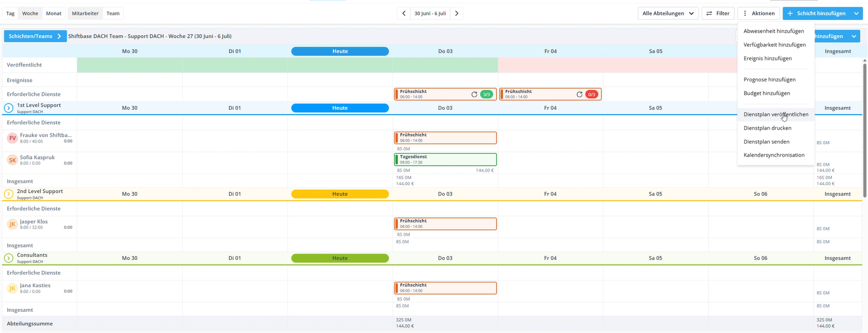Click the blue Heute marker in 1st Level Support

[340, 108]
